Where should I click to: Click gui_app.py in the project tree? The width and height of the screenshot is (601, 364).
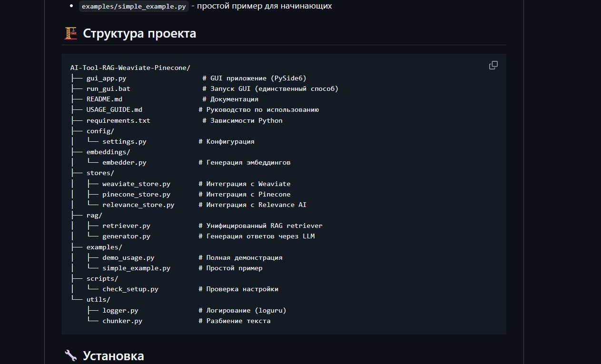(x=106, y=78)
